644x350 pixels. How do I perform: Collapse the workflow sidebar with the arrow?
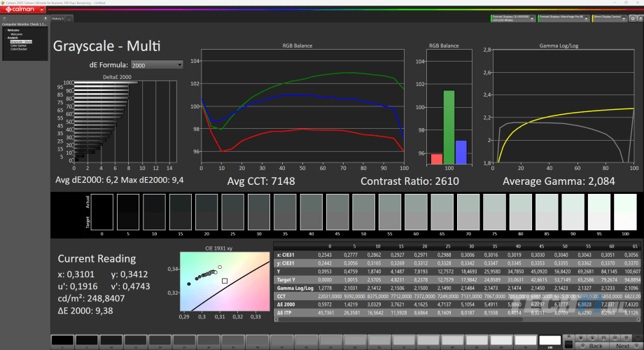click(x=45, y=18)
